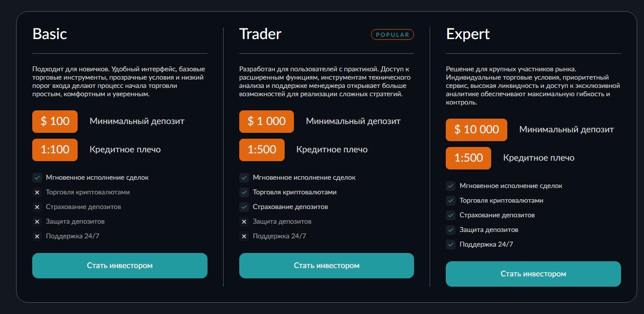Click the POPULAR badge on Trader
This screenshot has height=314, width=644.
(393, 35)
